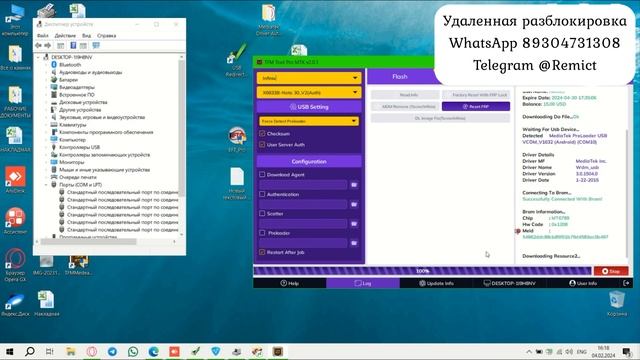
Task: Enable the Download Agent checkbox
Action: (262, 174)
